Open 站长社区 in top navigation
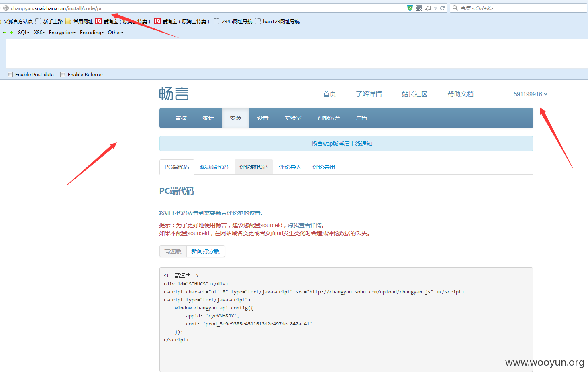588x374 pixels. 414,94
